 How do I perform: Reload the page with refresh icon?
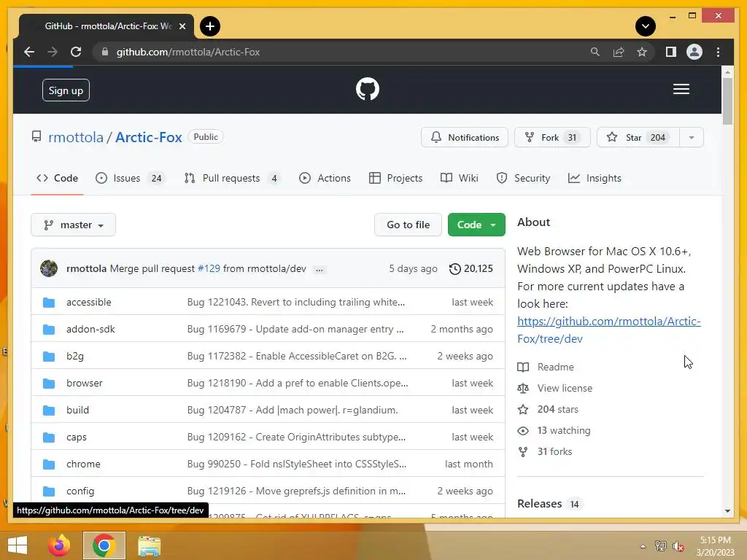tap(76, 52)
